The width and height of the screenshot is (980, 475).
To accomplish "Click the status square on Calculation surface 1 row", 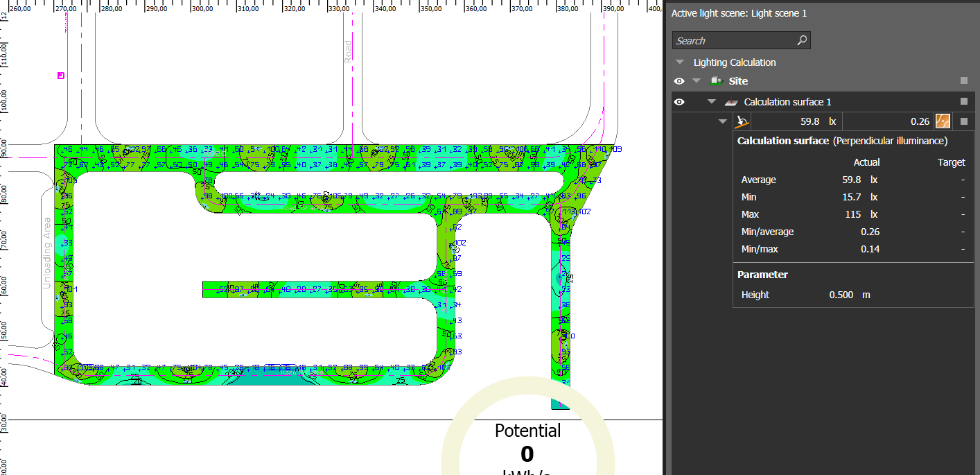I will pyautogui.click(x=963, y=102).
